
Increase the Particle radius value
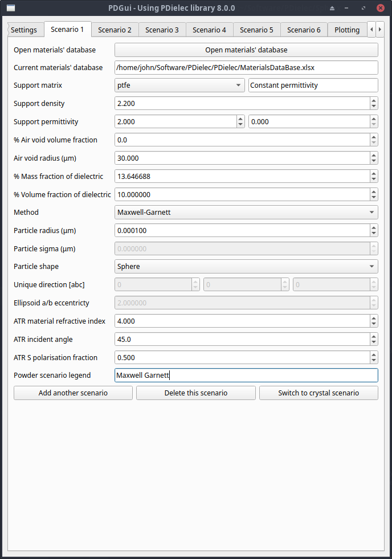pos(374,227)
